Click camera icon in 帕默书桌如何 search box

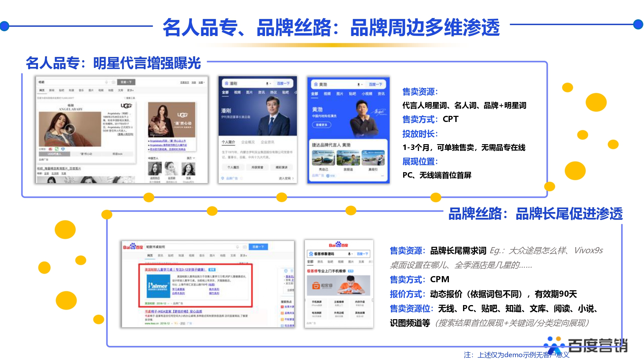pyautogui.click(x=245, y=247)
